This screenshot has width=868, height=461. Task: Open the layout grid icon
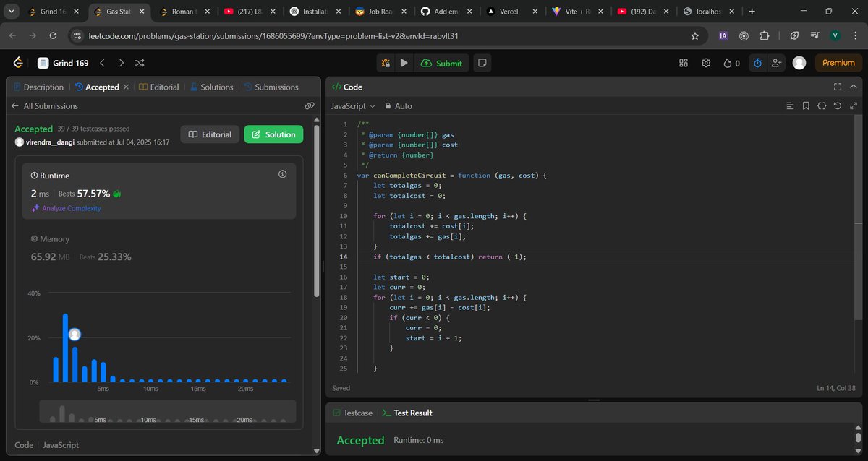point(684,63)
